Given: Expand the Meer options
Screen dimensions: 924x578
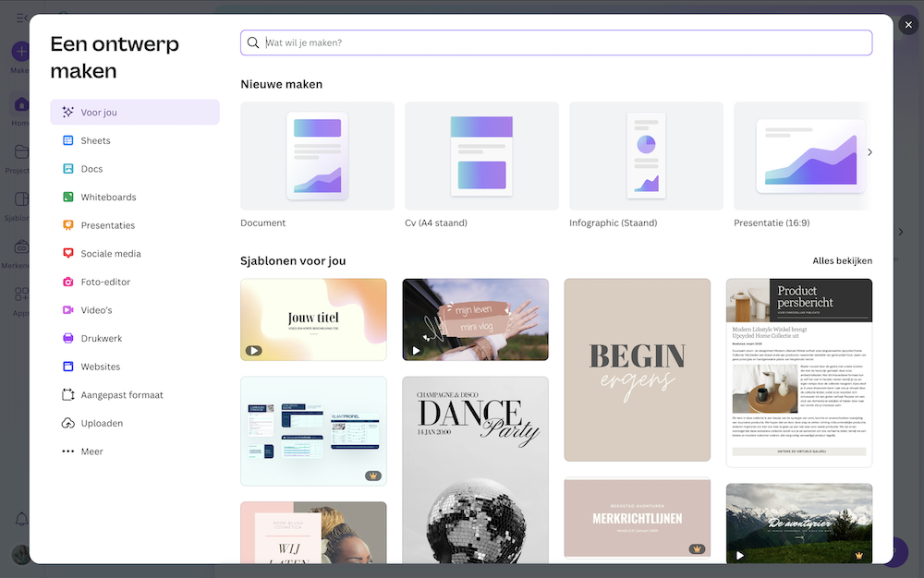Looking at the screenshot, I should point(91,452).
